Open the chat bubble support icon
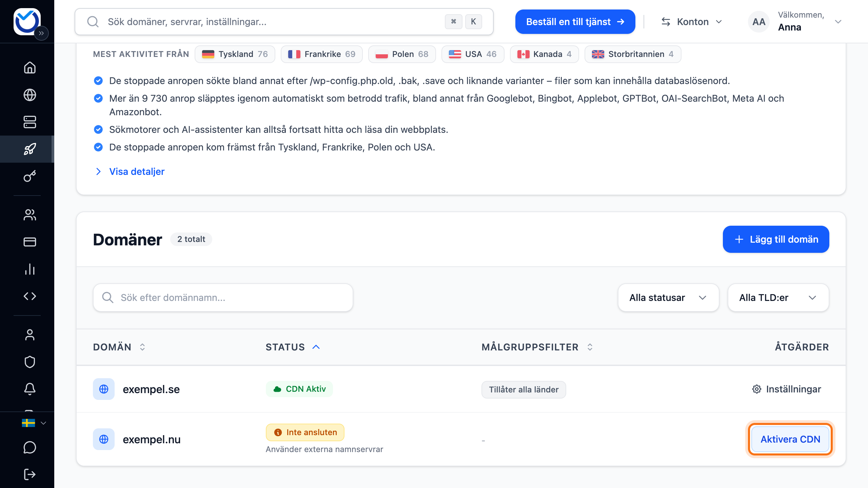The width and height of the screenshot is (868, 488). [x=30, y=447]
